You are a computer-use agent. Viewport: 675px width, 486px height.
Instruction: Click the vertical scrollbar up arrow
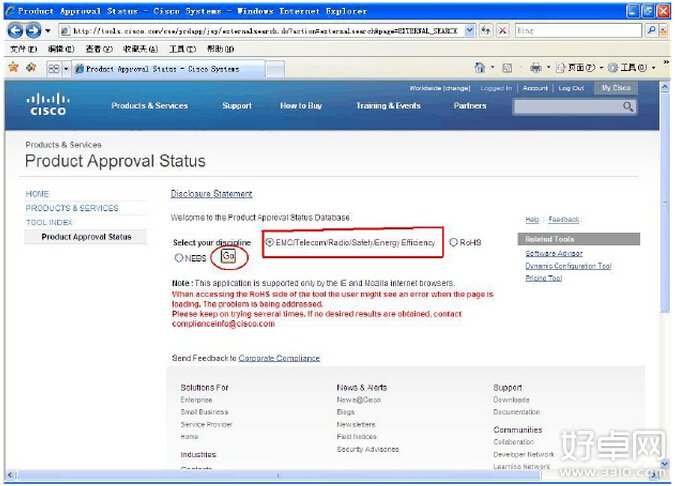pyautogui.click(x=665, y=88)
